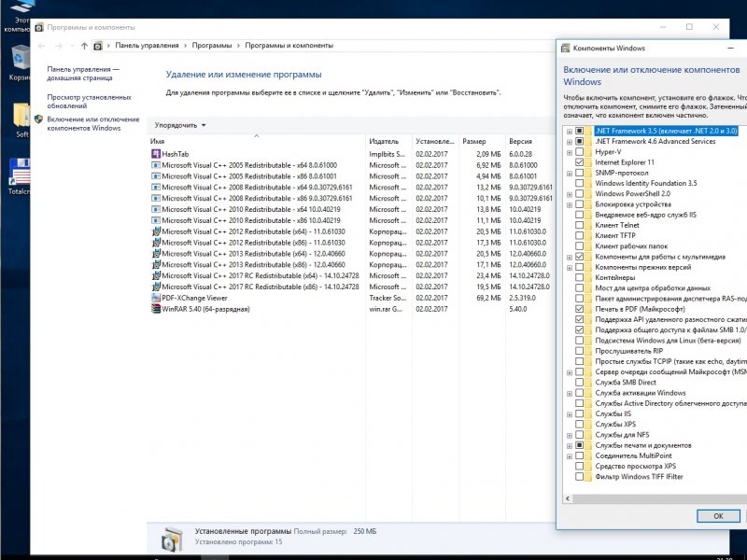Open the Recycle Bin desktop icon
The width and height of the screenshot is (747, 560).
click(19, 60)
